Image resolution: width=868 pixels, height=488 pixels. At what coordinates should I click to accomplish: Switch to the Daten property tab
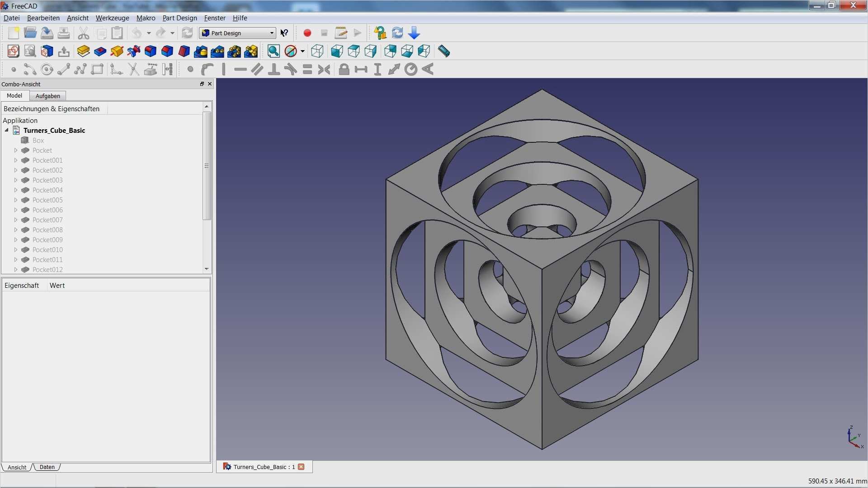(47, 467)
